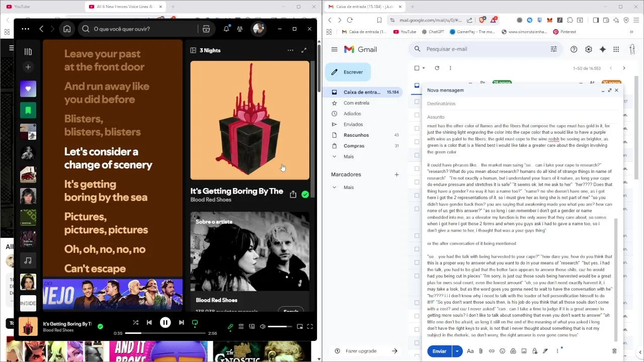Viewport: 644px width, 362px height.
Task: Open the Spotify queue
Action: click(x=241, y=326)
